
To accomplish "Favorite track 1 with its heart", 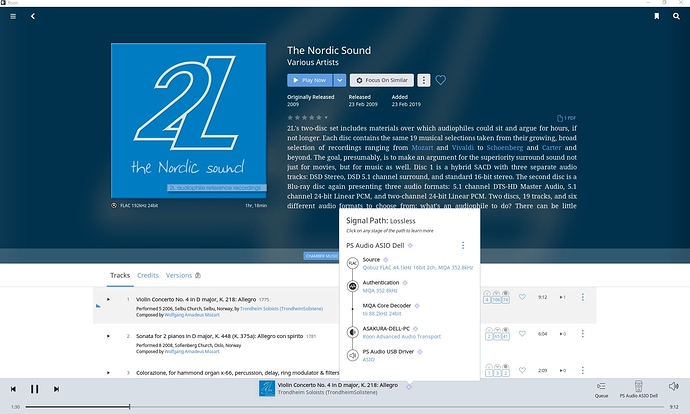I will (x=522, y=297).
